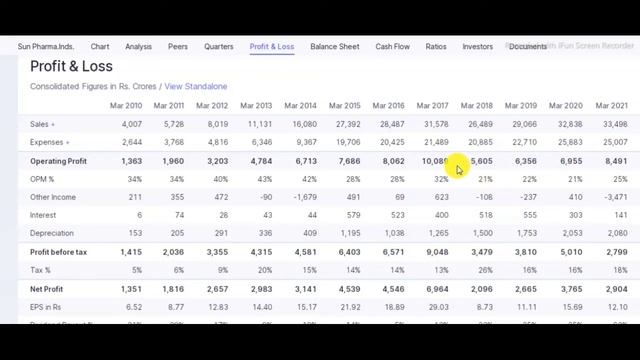
Task: Click Operating Profit value 1,363
Action: (x=131, y=161)
